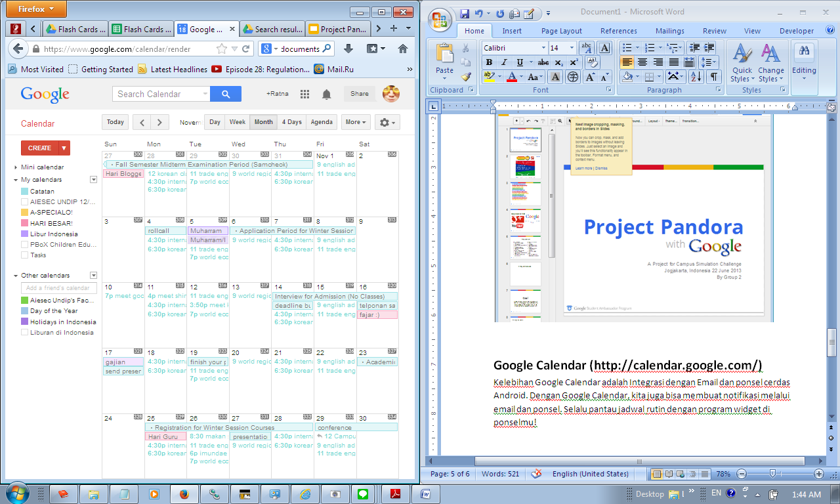840x504 pixels.
Task: Toggle the Libur Indonesia calendar
Action: [x=25, y=234]
